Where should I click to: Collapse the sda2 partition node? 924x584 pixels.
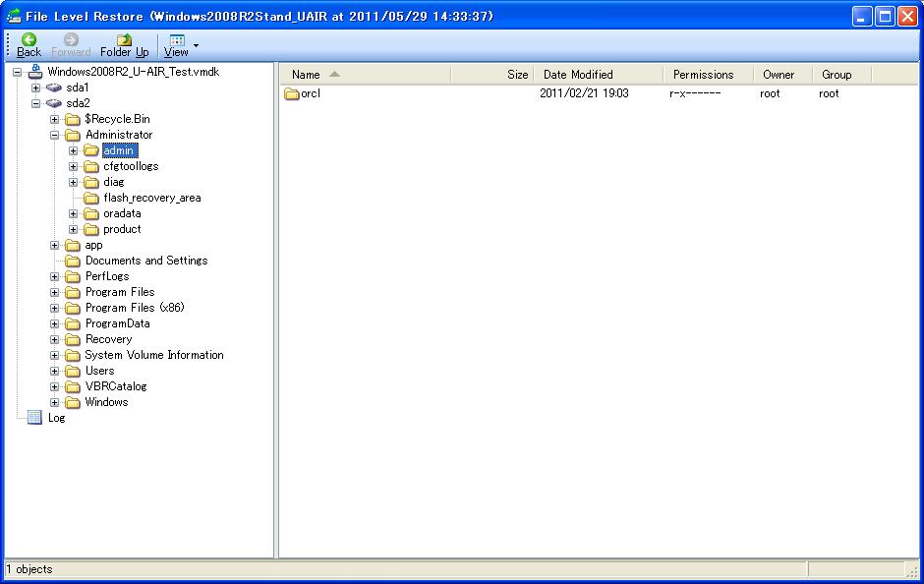coord(35,103)
